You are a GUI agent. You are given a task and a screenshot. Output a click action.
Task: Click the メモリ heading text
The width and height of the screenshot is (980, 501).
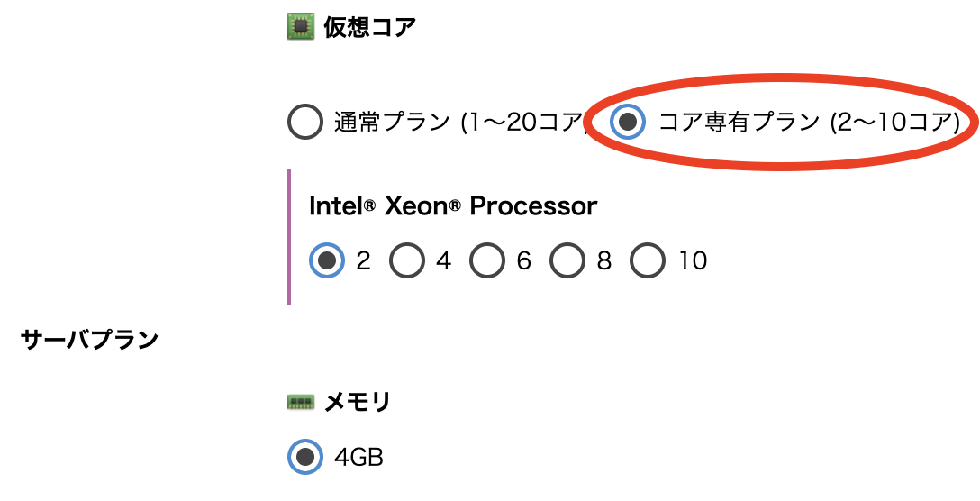pyautogui.click(x=357, y=403)
